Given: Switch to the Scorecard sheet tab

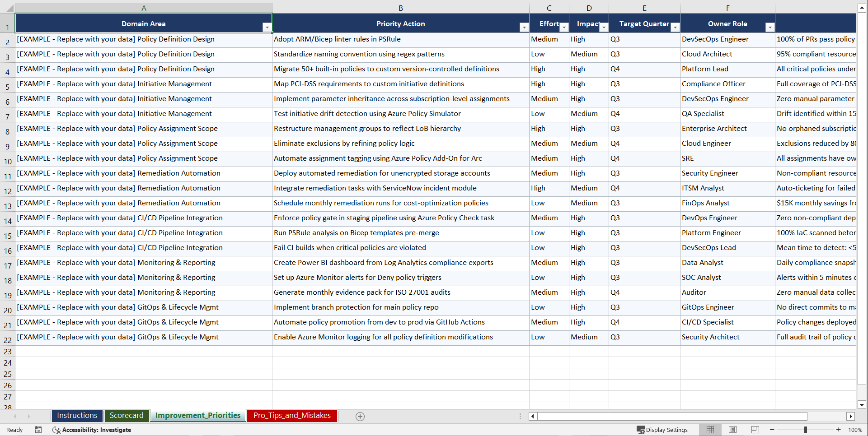Looking at the screenshot, I should (x=127, y=415).
